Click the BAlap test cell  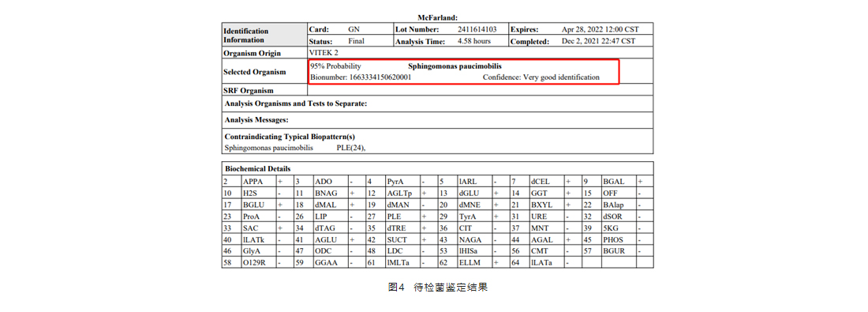(619, 205)
